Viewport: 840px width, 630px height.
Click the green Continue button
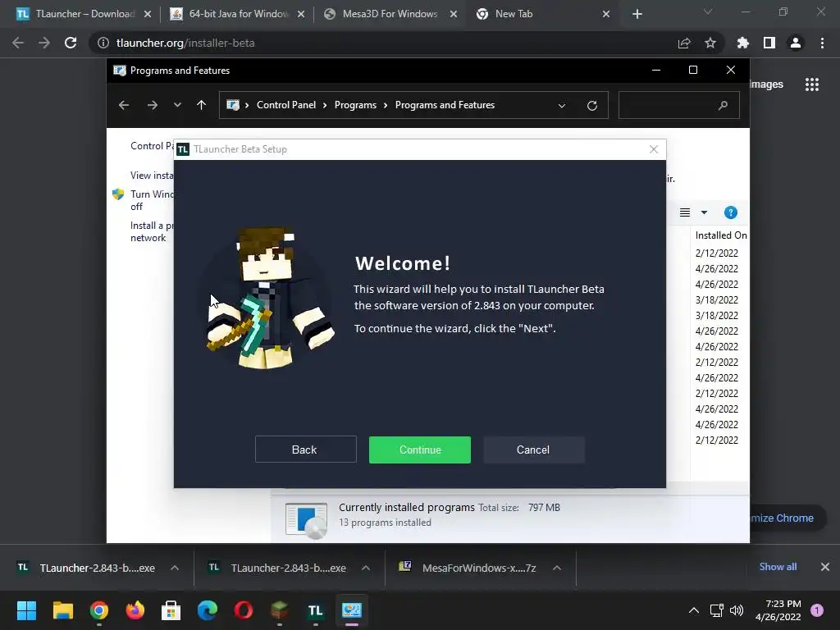(419, 450)
